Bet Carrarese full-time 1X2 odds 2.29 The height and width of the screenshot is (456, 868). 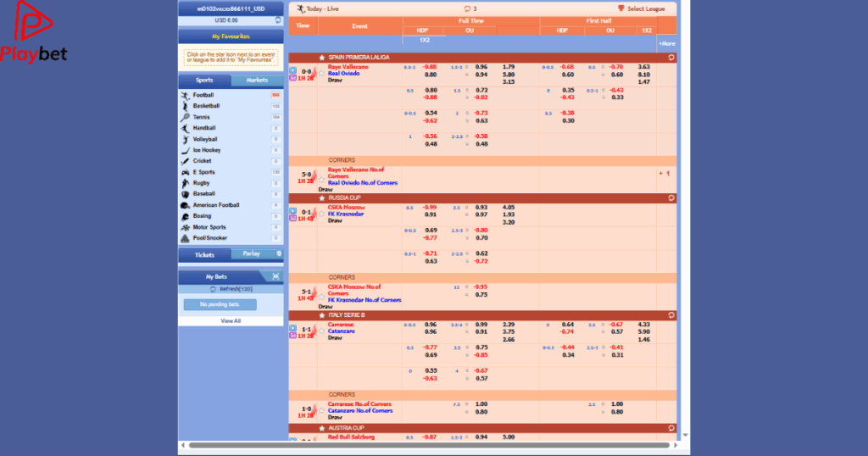click(509, 325)
